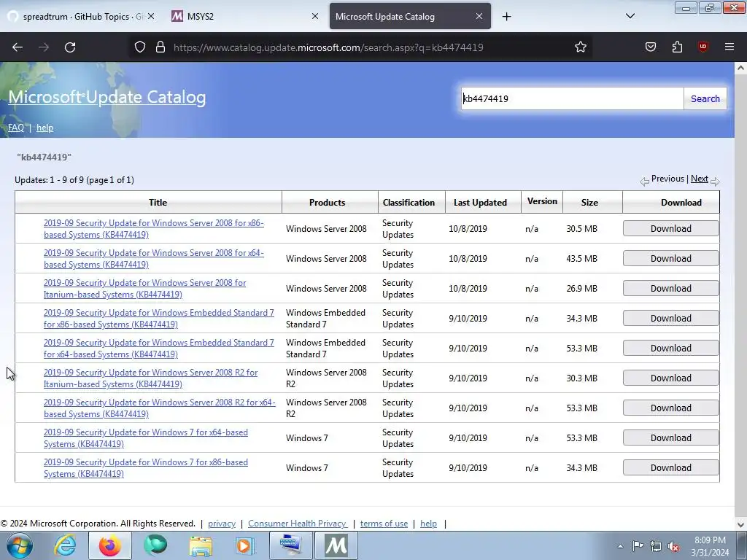
Task: Click the Previous page text
Action: (667, 179)
